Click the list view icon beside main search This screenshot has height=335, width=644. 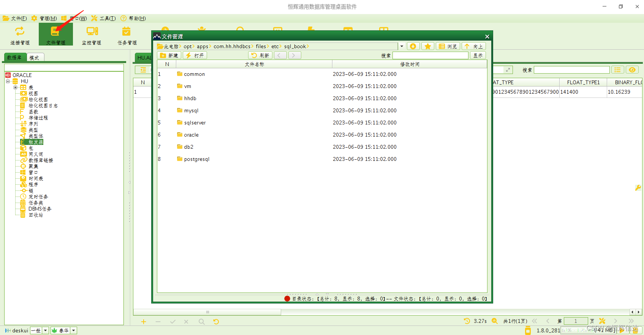coord(617,70)
